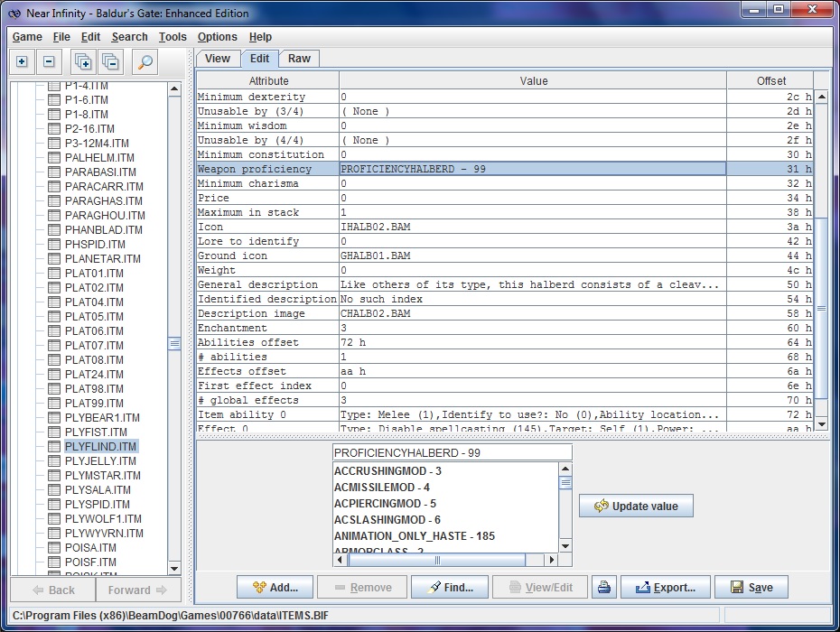Click the item icon beside PLYFLIND.ITM
Image resolution: width=840 pixels, height=632 pixels.
[x=53, y=446]
